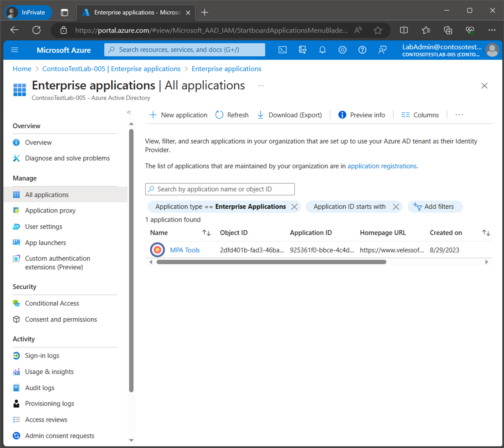Viewport: 504px width, 448px height.
Task: Click the Read aloud icon in address bar
Action: click(358, 30)
